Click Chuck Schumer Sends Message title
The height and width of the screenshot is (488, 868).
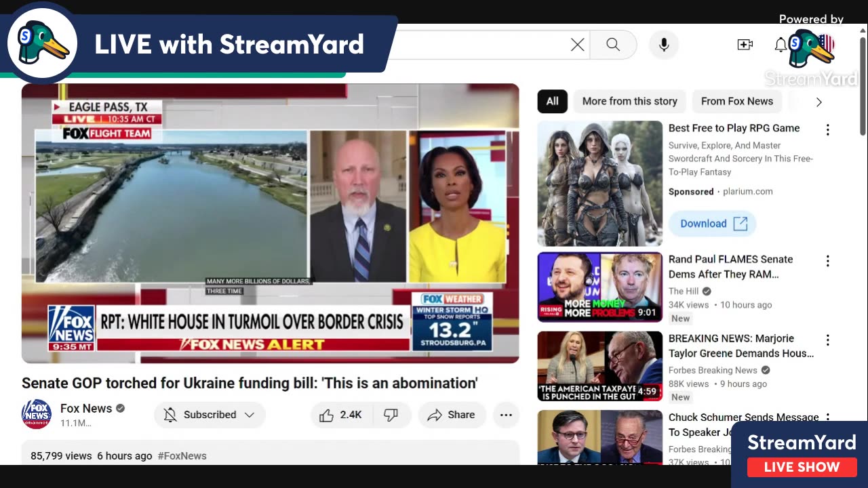pyautogui.click(x=743, y=424)
